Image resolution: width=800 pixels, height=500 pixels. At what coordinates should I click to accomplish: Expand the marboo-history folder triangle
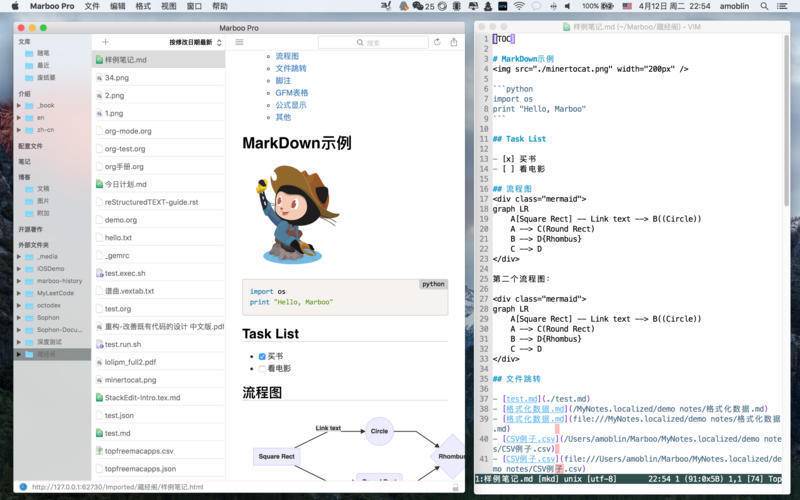pos(19,281)
